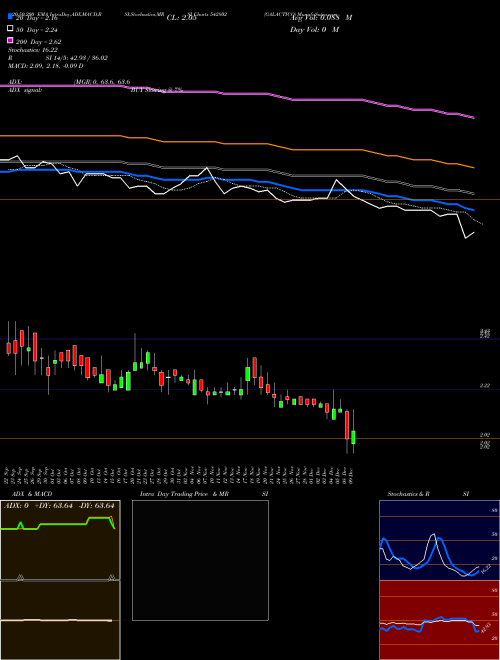Click the white 50 Day EMA legend swatch
Image resolution: width=500 pixels, height=660 pixels.
(x=10, y=29)
